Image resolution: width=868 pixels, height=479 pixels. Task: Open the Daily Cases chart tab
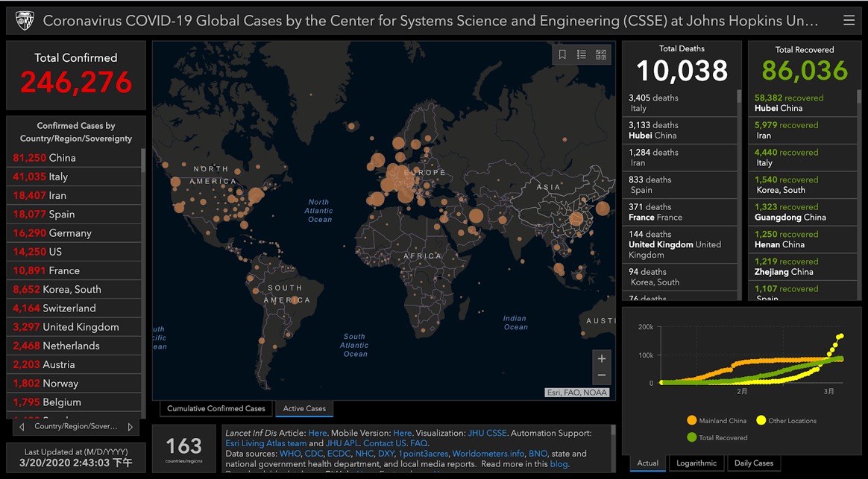(x=753, y=463)
